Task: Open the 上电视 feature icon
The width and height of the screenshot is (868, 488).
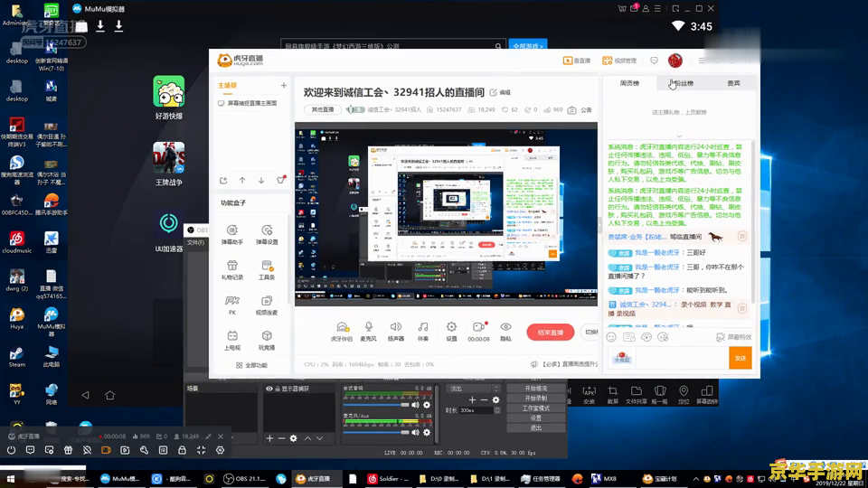Action: pyautogui.click(x=232, y=340)
